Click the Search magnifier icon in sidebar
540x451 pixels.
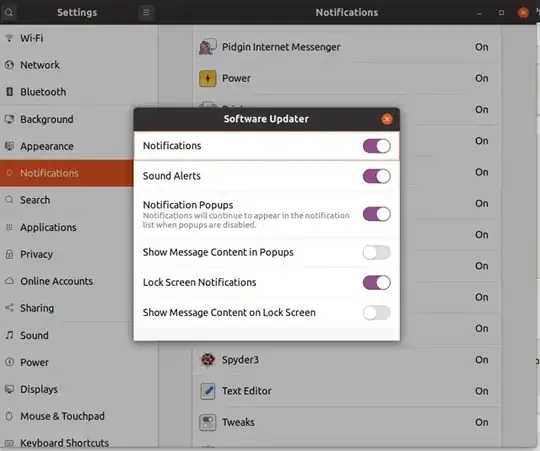tap(9, 200)
